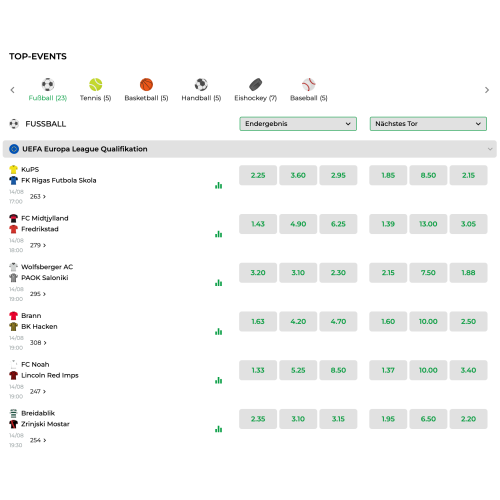Select odds 4.70 for BK Hacken win
Screen dimensions: 500x500
point(338,322)
